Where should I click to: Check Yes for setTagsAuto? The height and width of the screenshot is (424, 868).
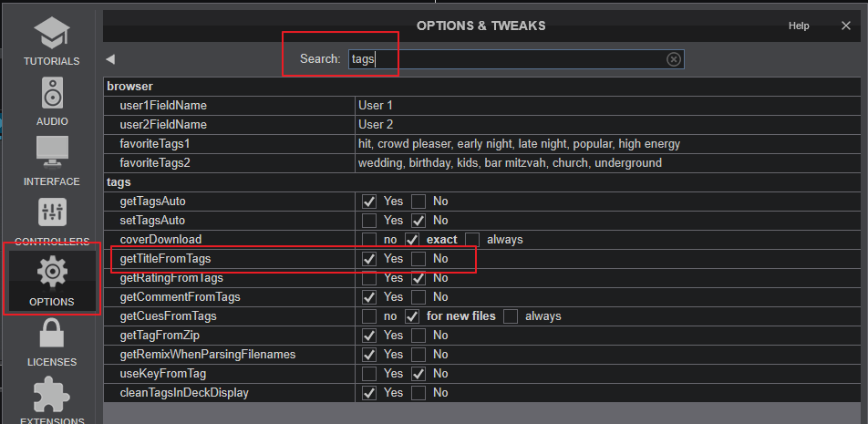point(369,221)
